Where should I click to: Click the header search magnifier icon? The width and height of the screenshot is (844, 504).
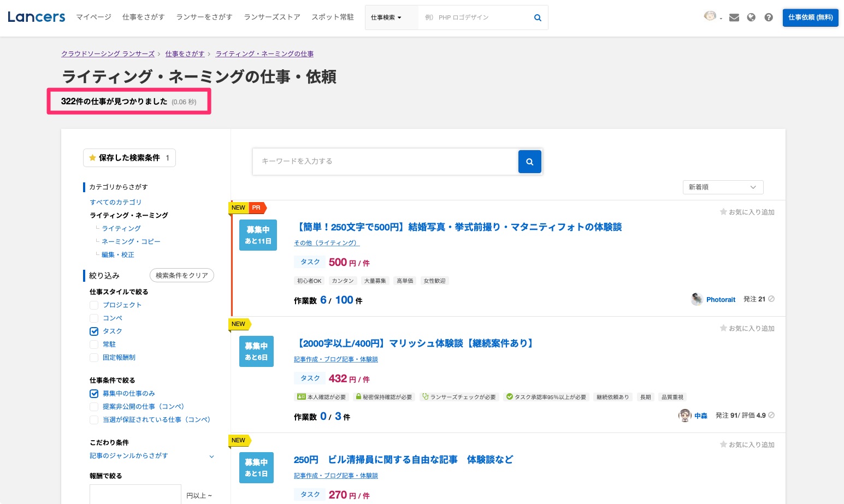[x=538, y=17]
